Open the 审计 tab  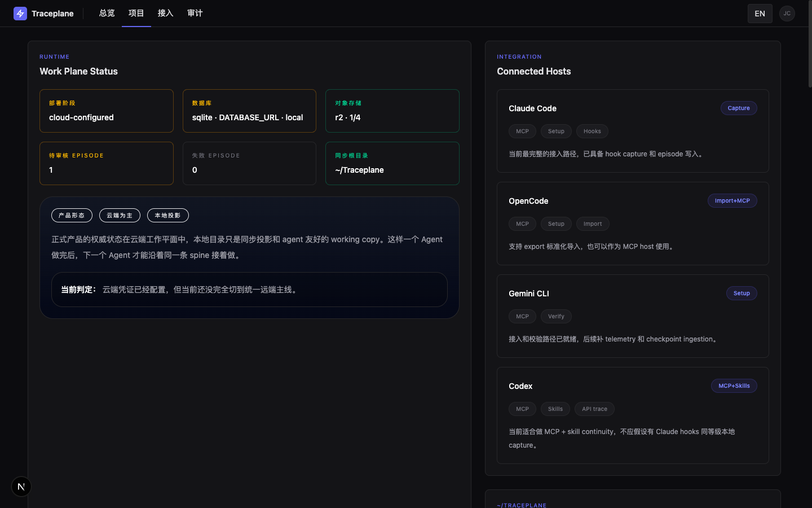(x=195, y=13)
